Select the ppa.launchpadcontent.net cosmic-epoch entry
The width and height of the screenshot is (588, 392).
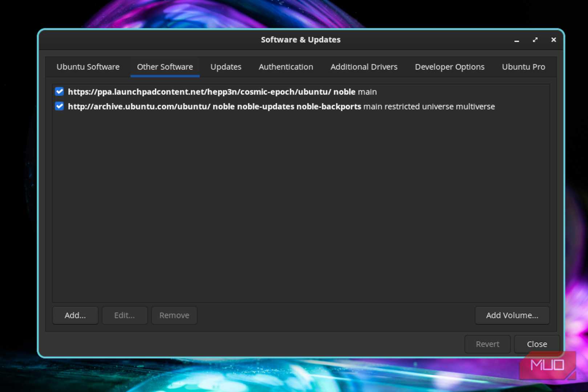point(301,92)
